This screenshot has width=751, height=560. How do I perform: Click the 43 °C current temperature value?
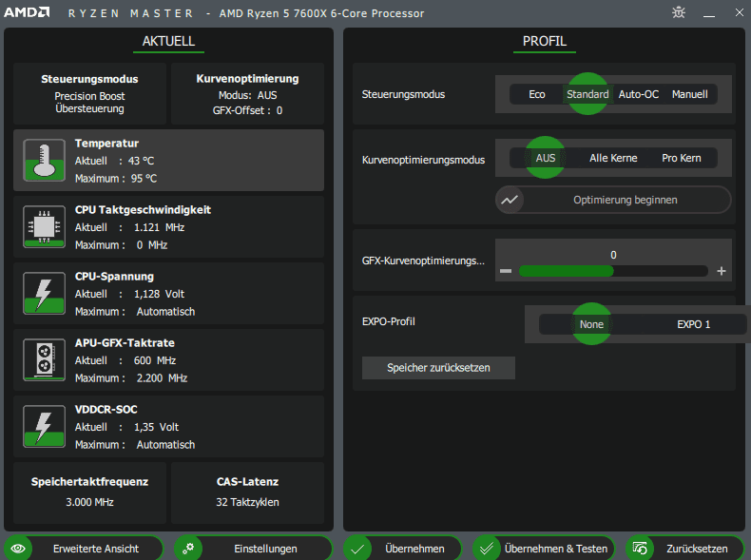(141, 161)
